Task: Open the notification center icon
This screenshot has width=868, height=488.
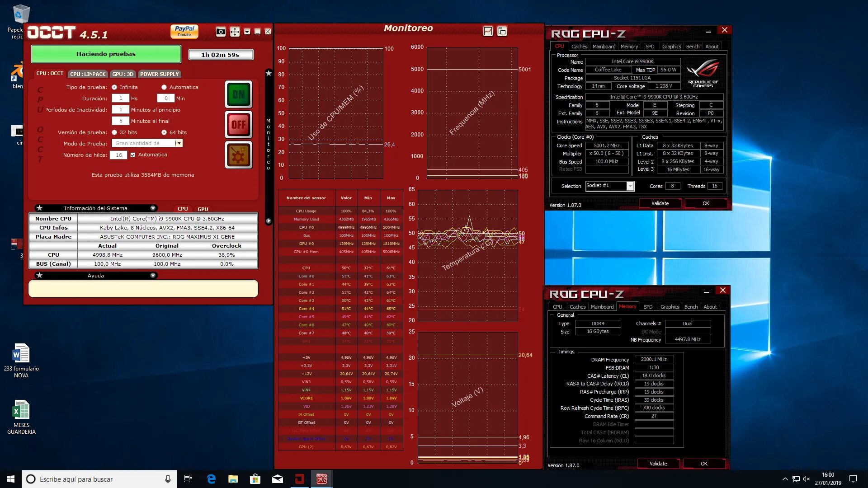Action: pyautogui.click(x=853, y=479)
